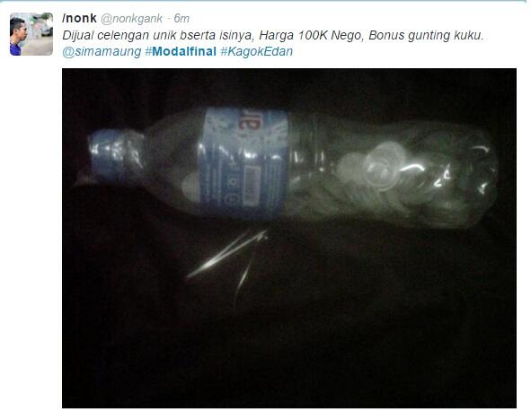Open the #KagokEdan hashtag

point(256,51)
